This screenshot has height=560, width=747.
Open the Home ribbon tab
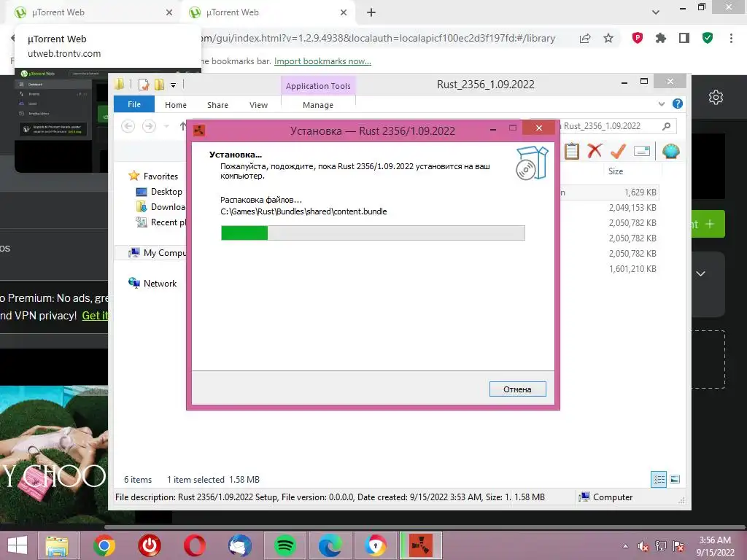[x=175, y=105]
